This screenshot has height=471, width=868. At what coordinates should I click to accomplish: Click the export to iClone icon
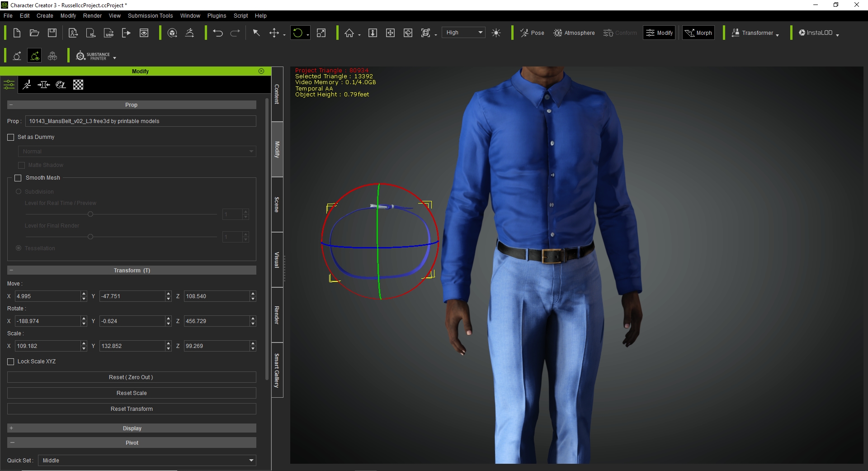tap(91, 33)
